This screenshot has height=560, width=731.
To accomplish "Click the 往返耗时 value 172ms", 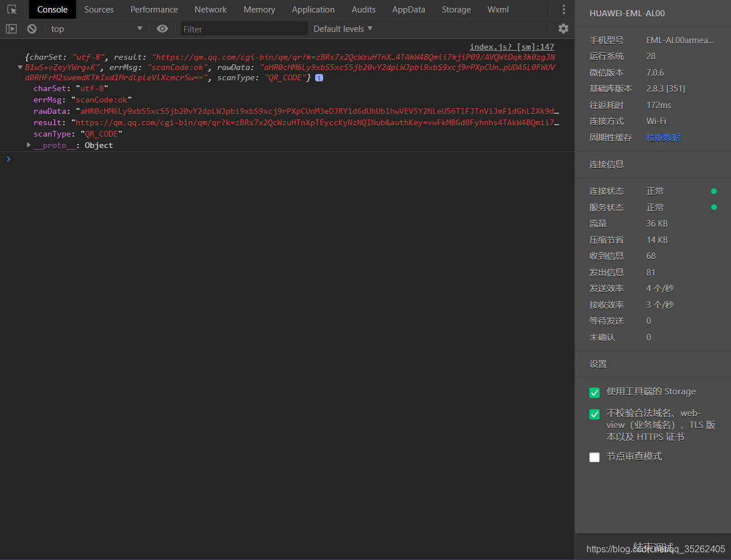I will pyautogui.click(x=659, y=105).
